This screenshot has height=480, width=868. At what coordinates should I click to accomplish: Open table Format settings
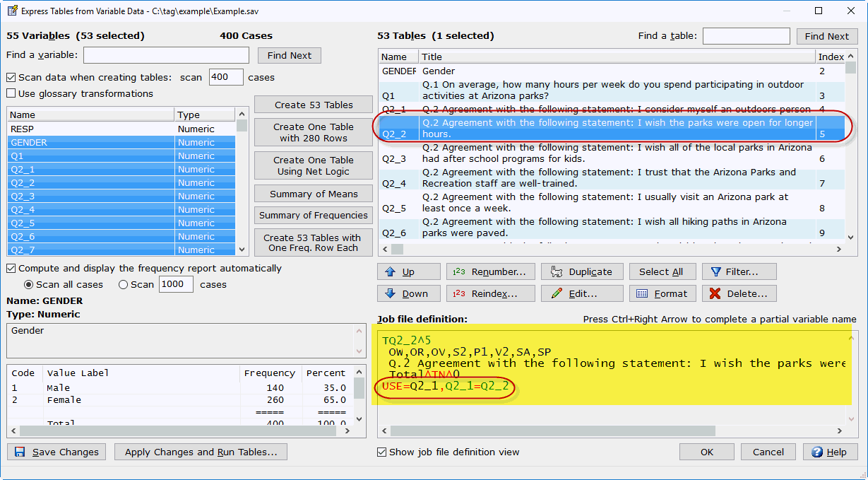[662, 293]
